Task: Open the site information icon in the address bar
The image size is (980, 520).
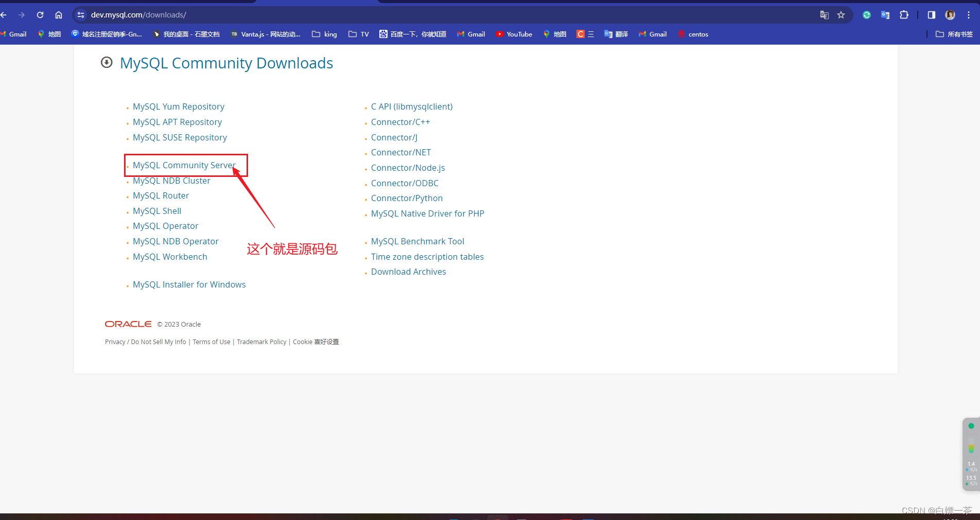Action: click(81, 15)
